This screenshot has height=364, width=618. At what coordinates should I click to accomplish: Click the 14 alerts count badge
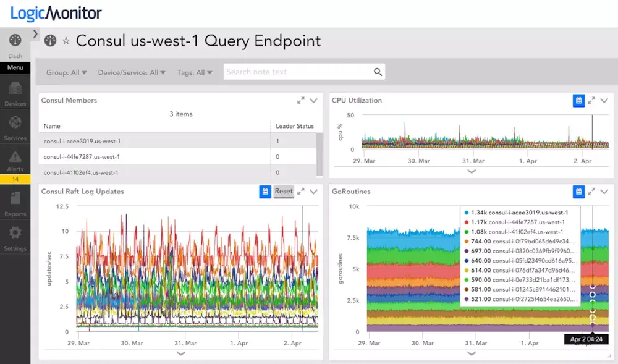point(15,179)
